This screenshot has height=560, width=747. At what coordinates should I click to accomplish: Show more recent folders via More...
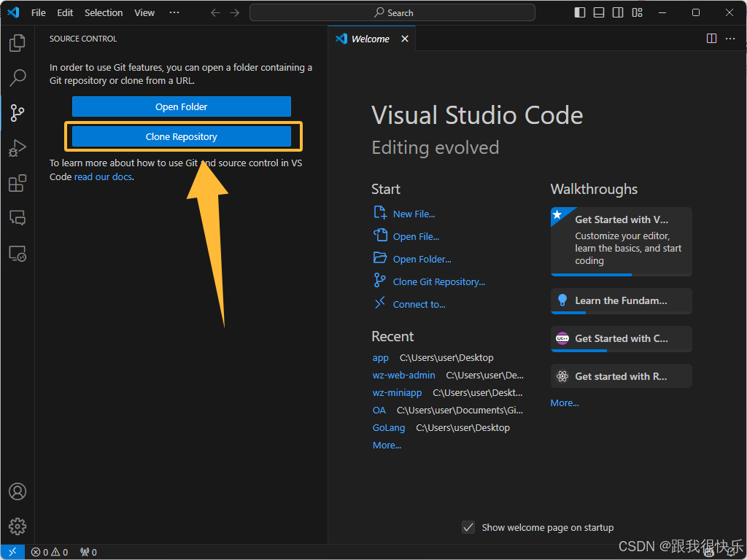[x=387, y=446]
